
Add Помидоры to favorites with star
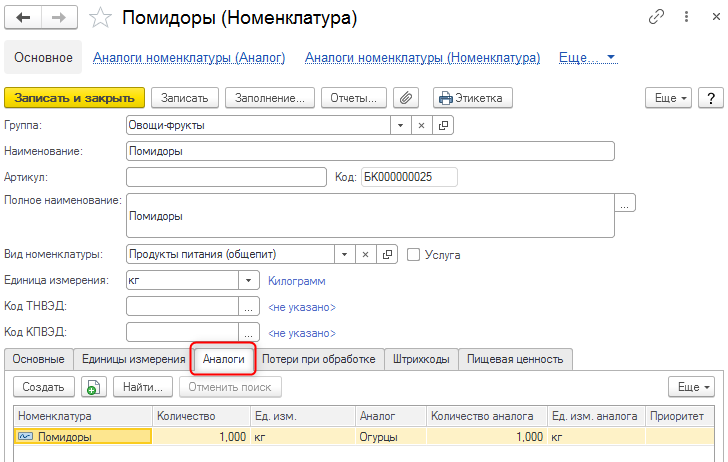click(x=100, y=17)
